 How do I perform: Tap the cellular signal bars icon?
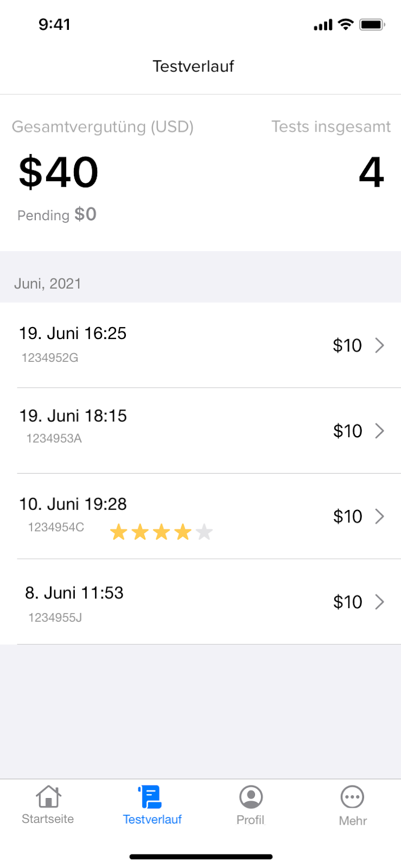tap(323, 25)
